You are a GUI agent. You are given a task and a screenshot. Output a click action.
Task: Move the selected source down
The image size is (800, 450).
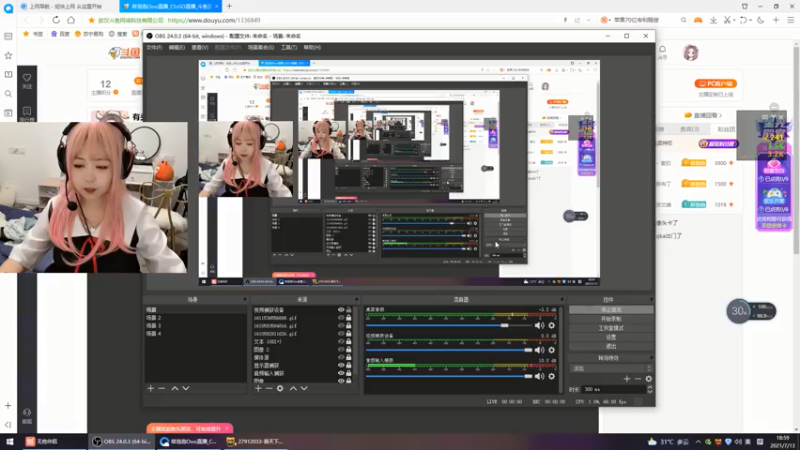304,388
